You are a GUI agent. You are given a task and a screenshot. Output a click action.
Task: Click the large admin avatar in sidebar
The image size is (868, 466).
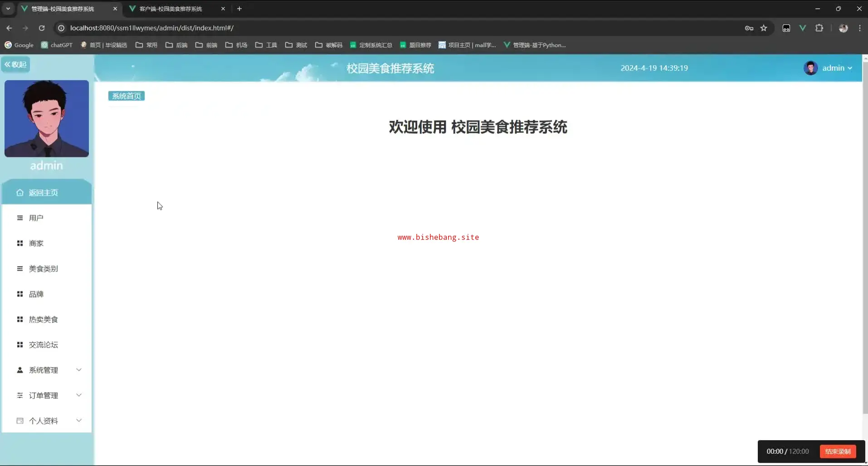(47, 119)
